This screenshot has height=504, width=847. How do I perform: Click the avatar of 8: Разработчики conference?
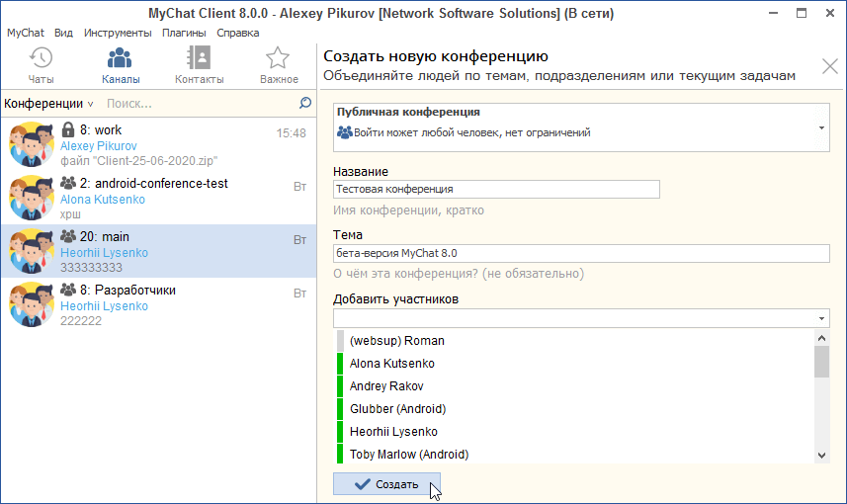tap(31, 304)
